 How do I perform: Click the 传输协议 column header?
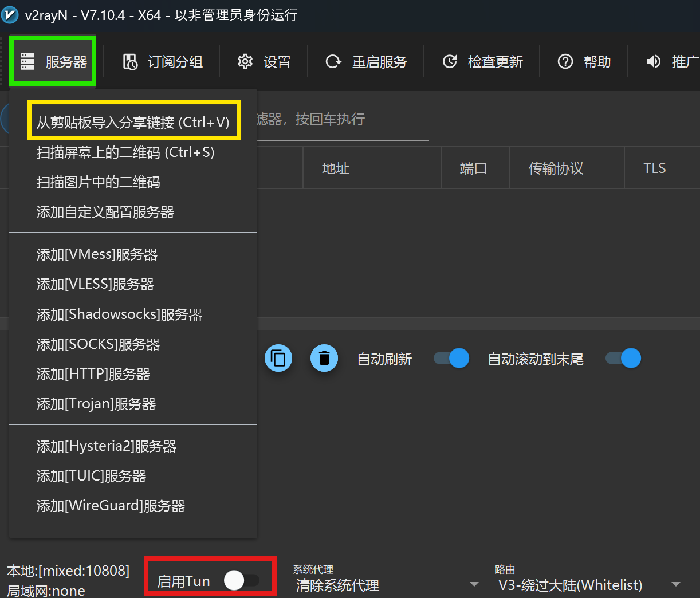[567, 168]
